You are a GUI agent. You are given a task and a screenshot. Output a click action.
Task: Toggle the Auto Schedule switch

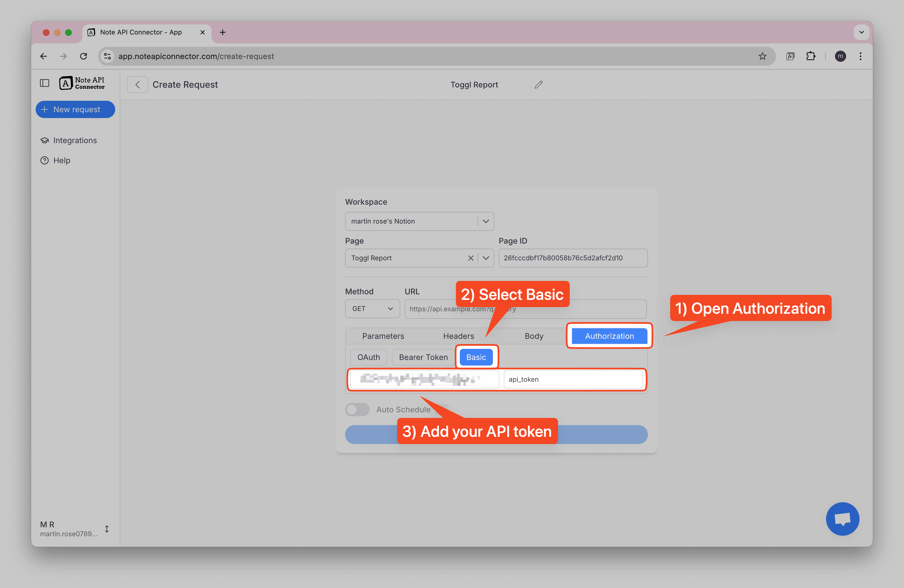[x=357, y=410]
